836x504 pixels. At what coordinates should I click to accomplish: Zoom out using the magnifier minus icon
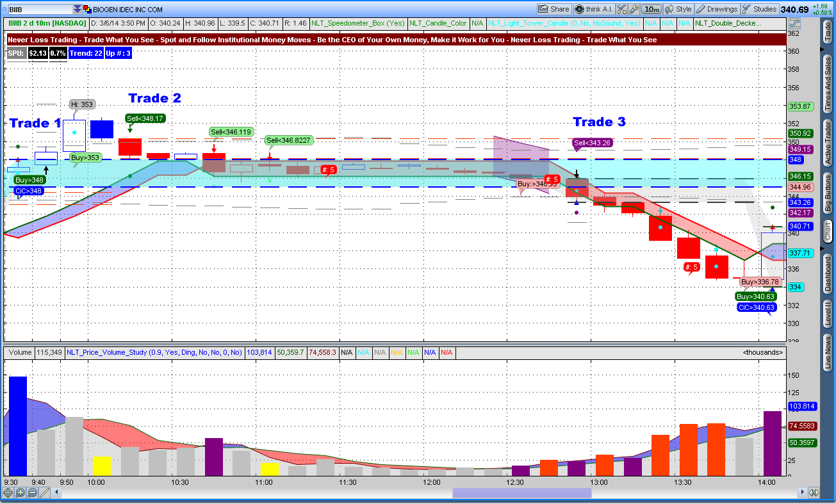pyautogui.click(x=32, y=492)
